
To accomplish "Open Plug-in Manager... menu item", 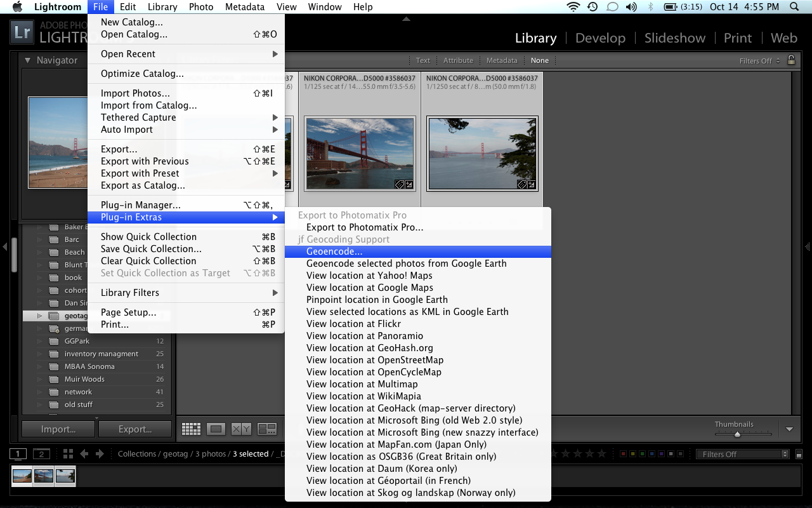I will [x=186, y=205].
